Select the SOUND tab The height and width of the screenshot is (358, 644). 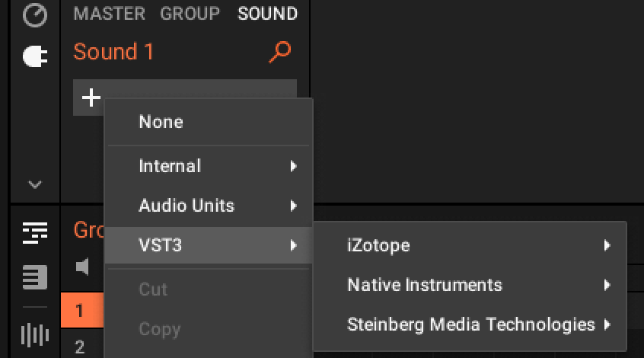click(267, 14)
